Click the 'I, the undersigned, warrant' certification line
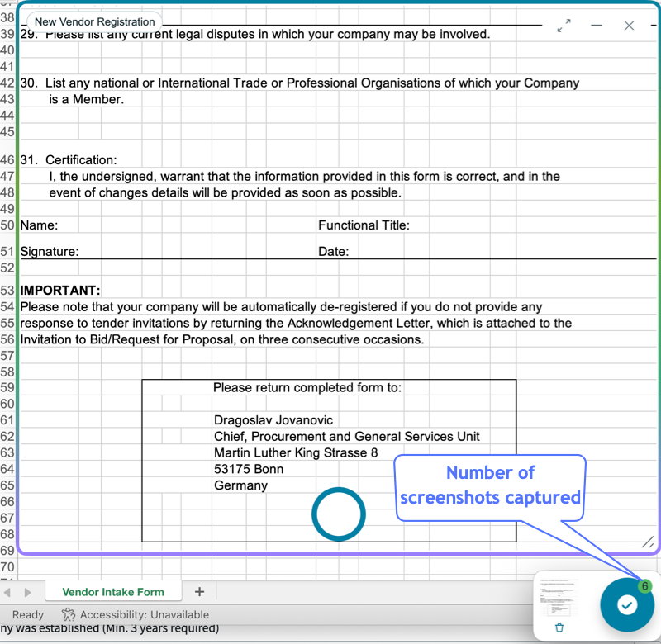Image resolution: width=661 pixels, height=644 pixels. 304,177
